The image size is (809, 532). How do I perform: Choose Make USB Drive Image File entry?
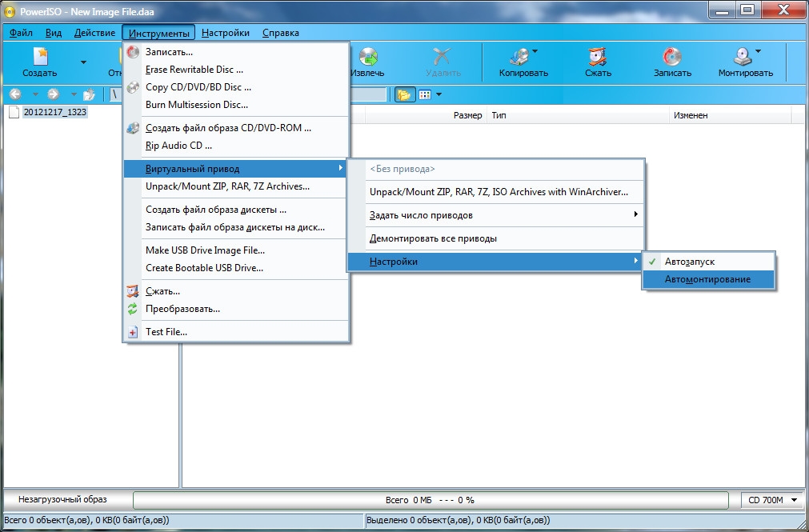(x=236, y=250)
